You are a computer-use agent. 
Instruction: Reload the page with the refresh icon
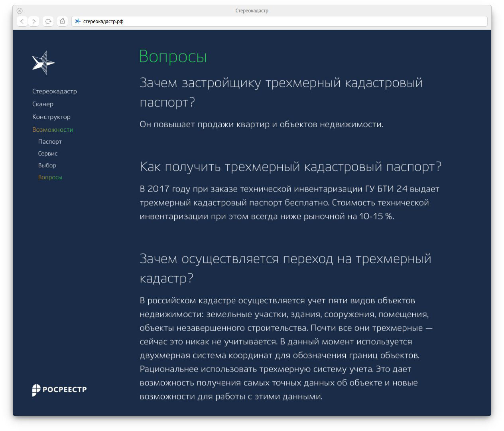tap(48, 21)
